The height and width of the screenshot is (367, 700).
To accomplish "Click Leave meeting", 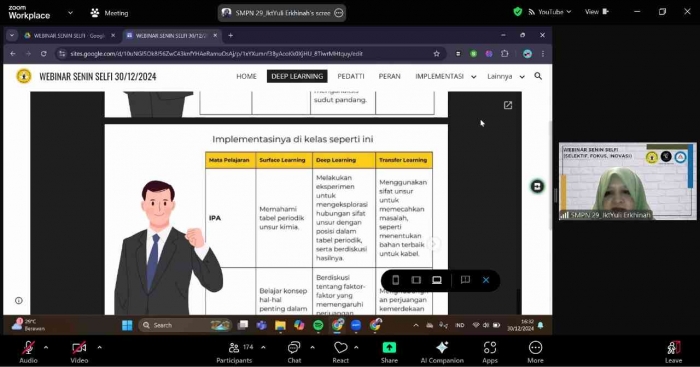I will click(673, 352).
